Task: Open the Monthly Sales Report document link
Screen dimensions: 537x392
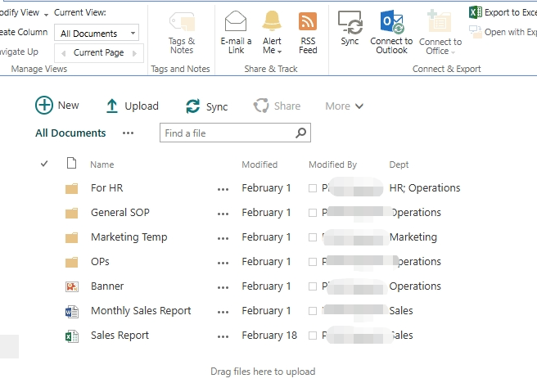Action: [x=141, y=311]
